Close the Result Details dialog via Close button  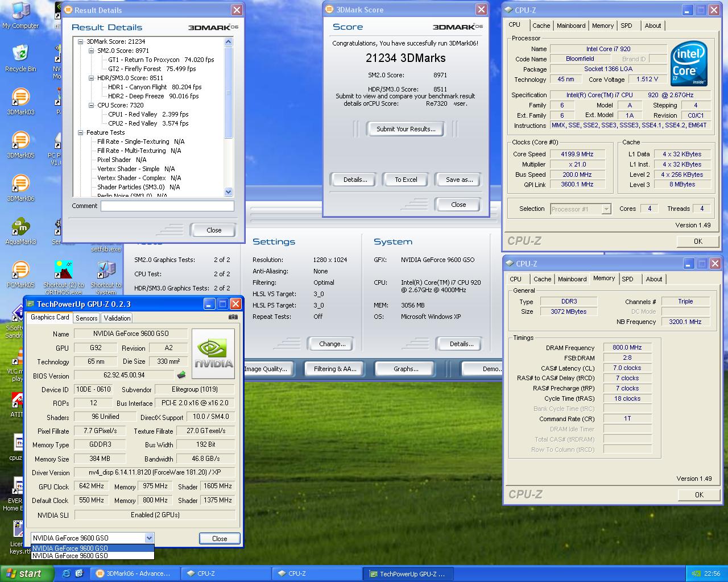[x=214, y=230]
